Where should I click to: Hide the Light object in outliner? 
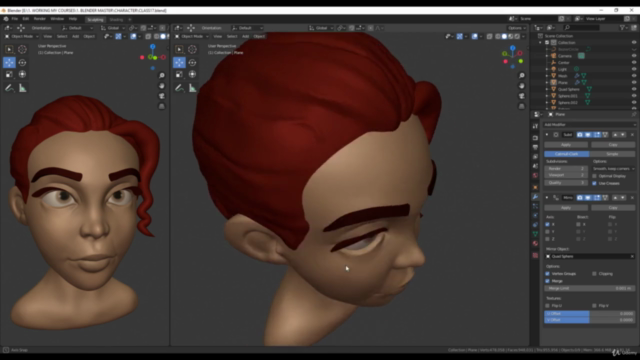(634, 69)
